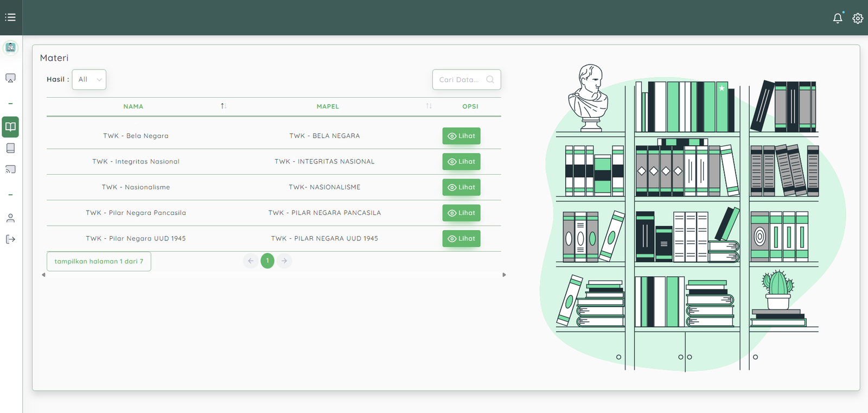Viewport: 868px width, 413px height.
Task: Click the cast screen sidebar icon
Action: click(x=10, y=169)
